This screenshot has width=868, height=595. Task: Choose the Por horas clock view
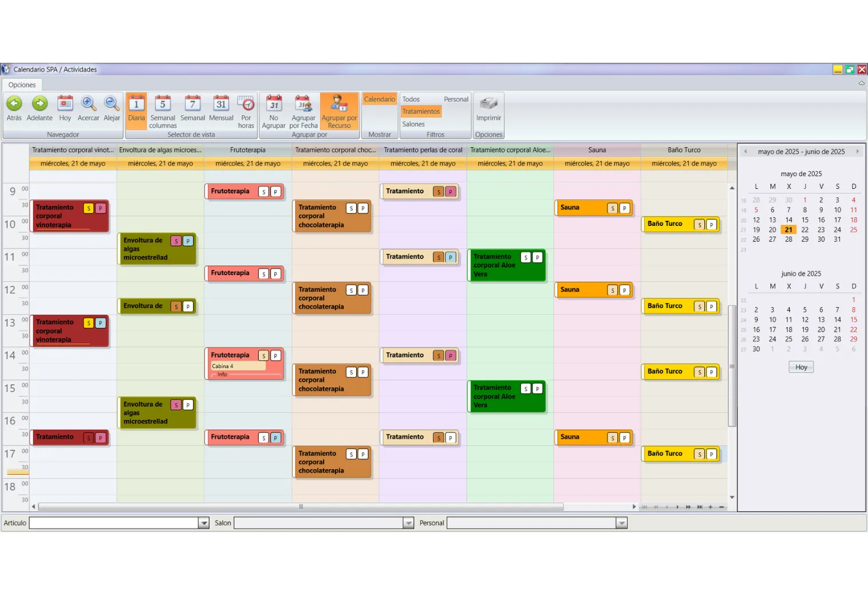point(246,104)
